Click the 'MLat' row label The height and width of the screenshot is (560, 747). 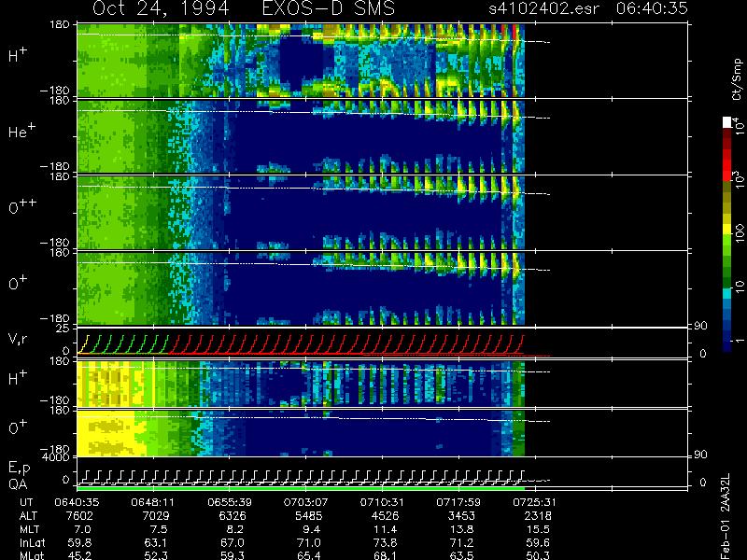coord(31,555)
